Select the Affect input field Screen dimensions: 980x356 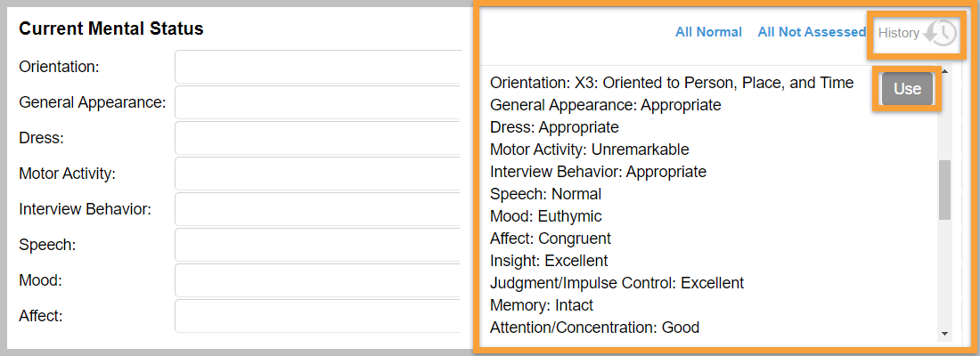pyautogui.click(x=321, y=316)
